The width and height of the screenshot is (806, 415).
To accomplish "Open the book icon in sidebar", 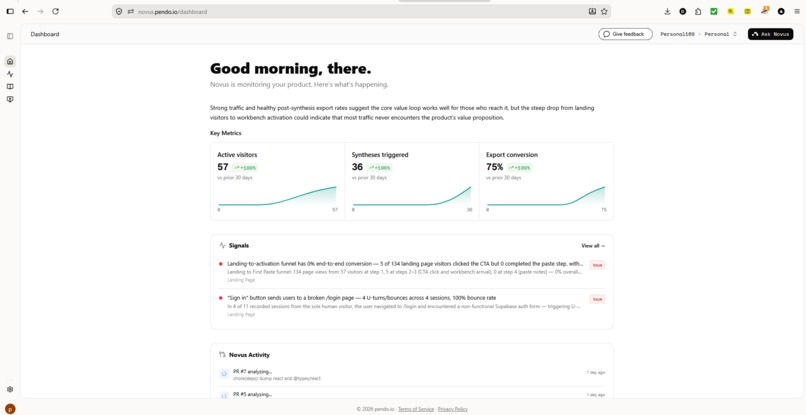I will point(10,86).
